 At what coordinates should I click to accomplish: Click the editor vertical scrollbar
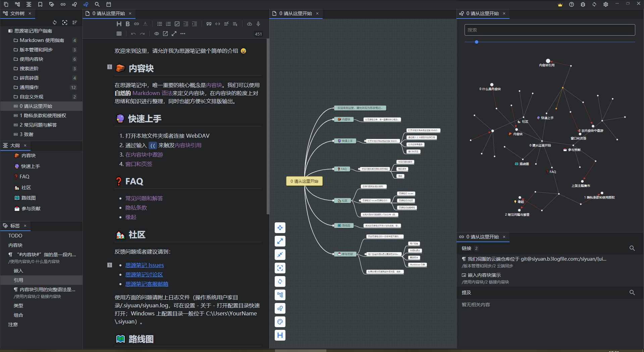(x=268, y=127)
